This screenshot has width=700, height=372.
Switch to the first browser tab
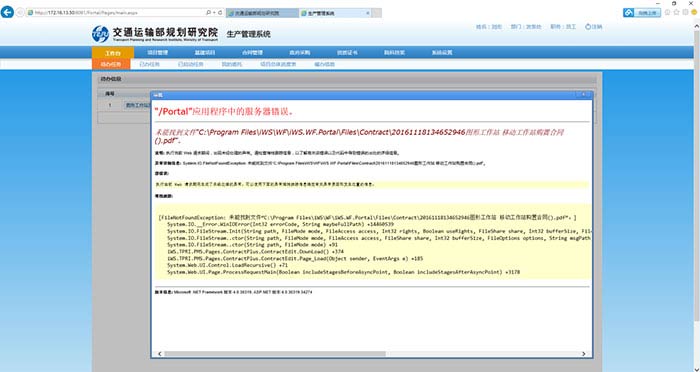tap(262, 13)
